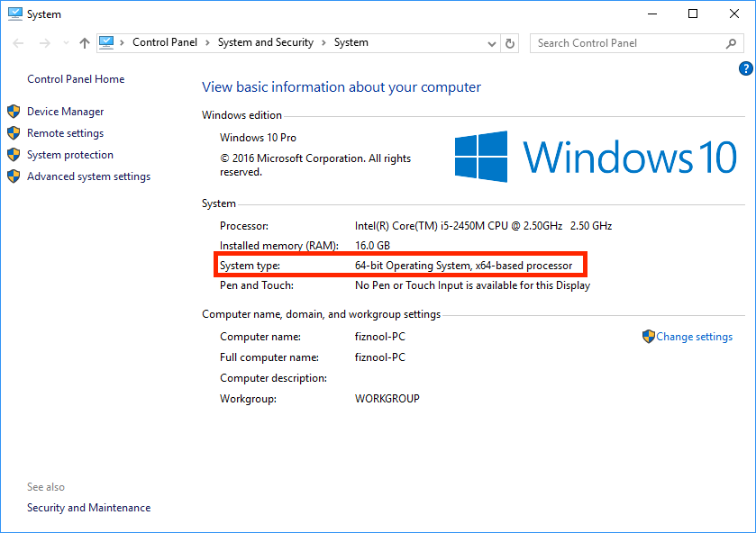Expand the chevron after System and Security
Image resolution: width=756 pixels, height=533 pixels.
(x=324, y=42)
